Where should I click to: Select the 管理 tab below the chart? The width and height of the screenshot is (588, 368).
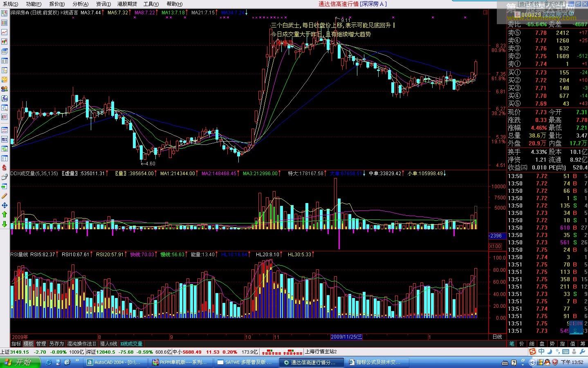pos(41,344)
